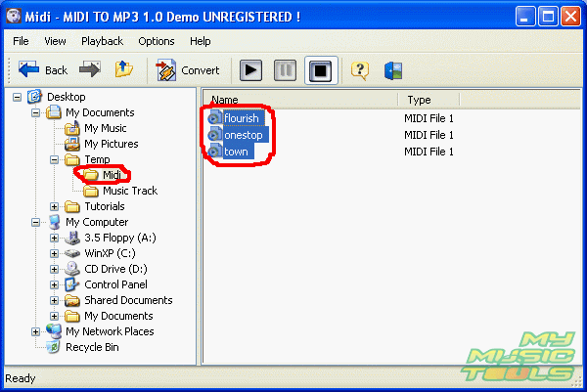The width and height of the screenshot is (587, 392).
Task: Click the My Music folder icon
Action: 71,128
